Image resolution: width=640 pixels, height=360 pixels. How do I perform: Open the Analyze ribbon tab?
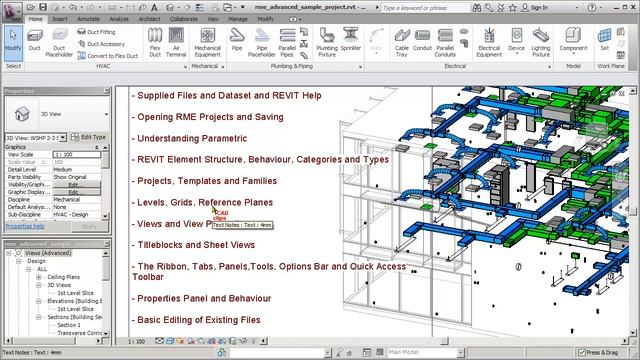tap(119, 19)
